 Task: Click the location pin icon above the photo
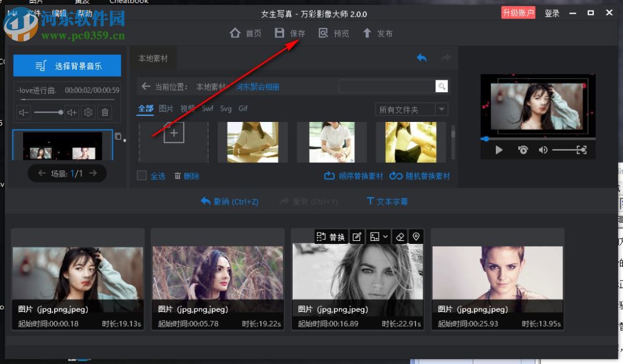(416, 236)
